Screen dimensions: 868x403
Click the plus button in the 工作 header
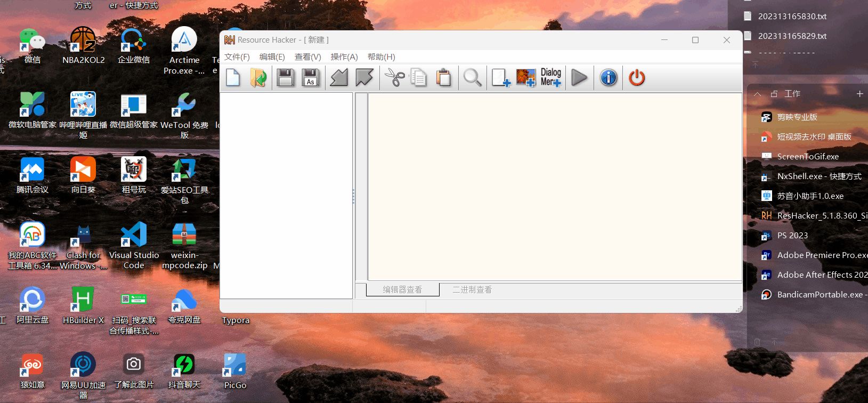point(859,94)
